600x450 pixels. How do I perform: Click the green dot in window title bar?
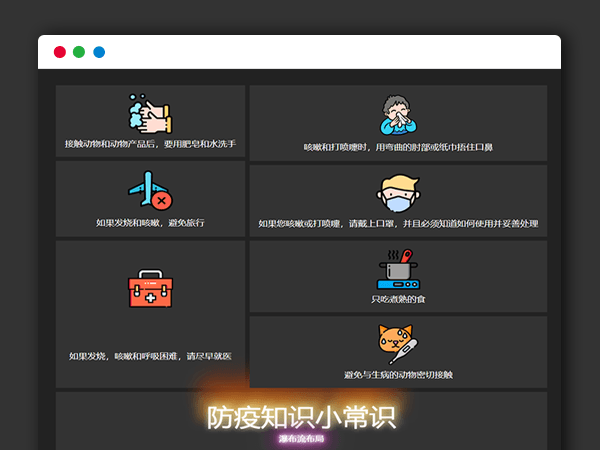(x=79, y=52)
